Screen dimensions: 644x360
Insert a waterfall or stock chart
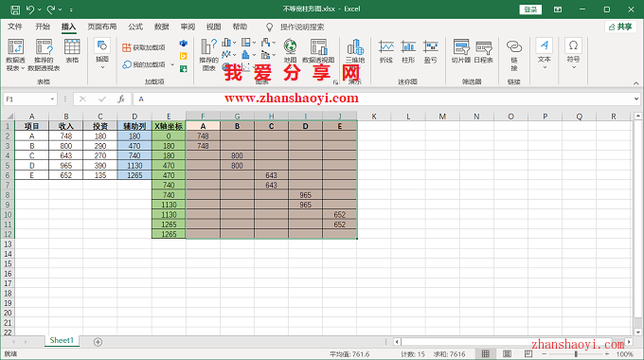pyautogui.click(x=268, y=43)
